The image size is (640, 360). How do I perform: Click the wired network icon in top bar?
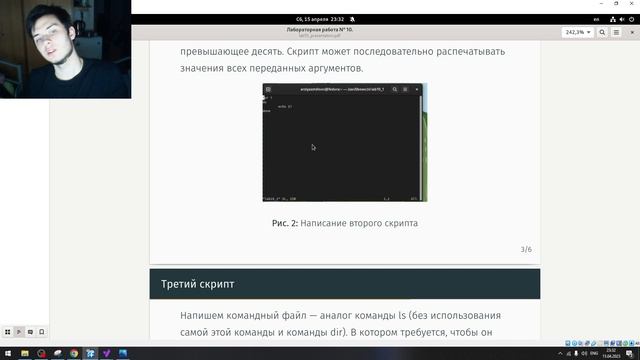(613, 19)
